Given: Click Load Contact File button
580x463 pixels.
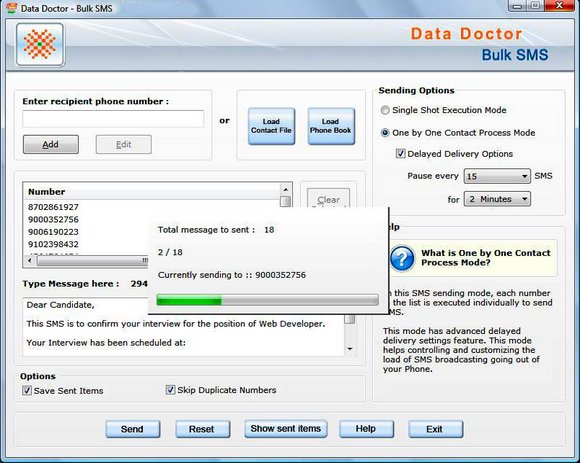Looking at the screenshot, I should (271, 126).
